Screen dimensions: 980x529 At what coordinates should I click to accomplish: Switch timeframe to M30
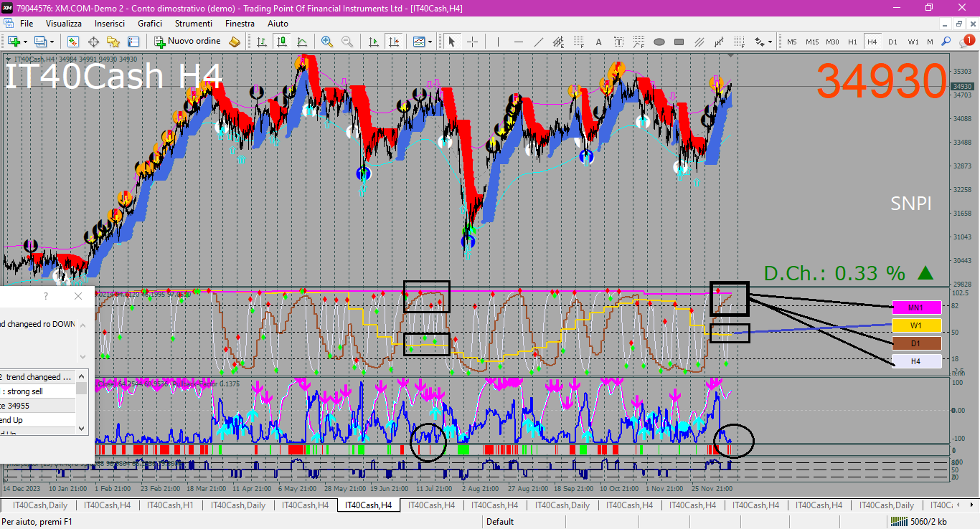coord(832,42)
